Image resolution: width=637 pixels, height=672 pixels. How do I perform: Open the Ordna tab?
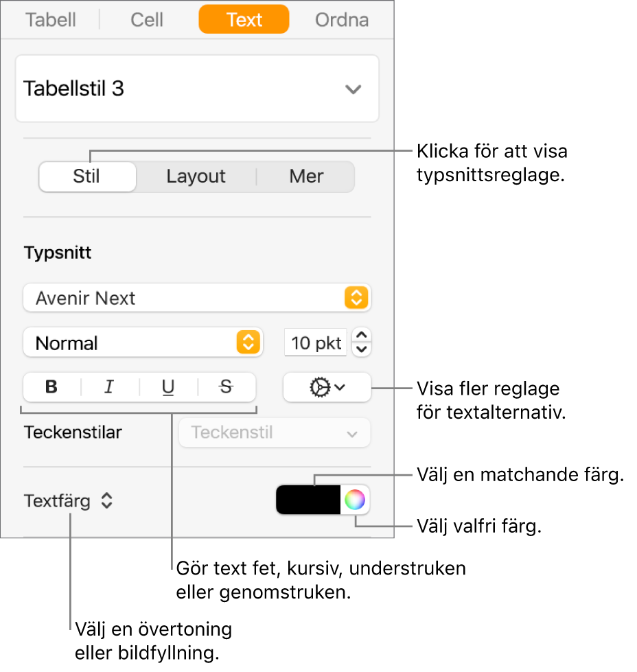point(342,19)
